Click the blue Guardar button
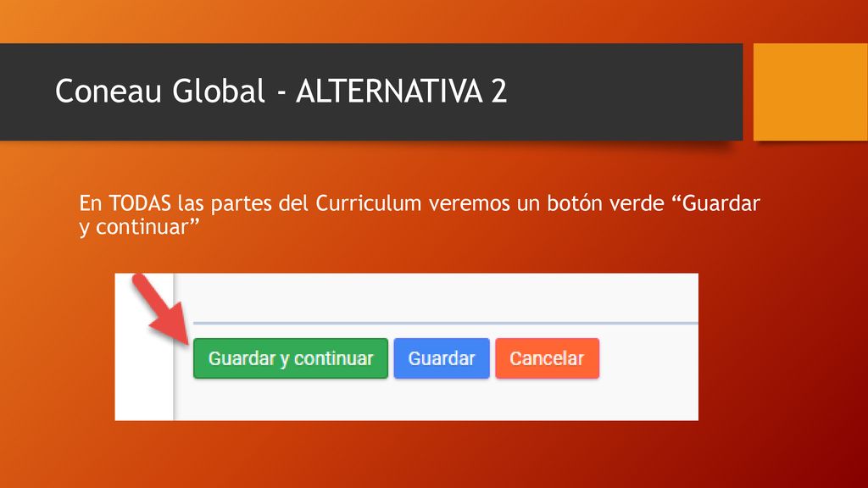The image size is (868, 488). point(441,358)
